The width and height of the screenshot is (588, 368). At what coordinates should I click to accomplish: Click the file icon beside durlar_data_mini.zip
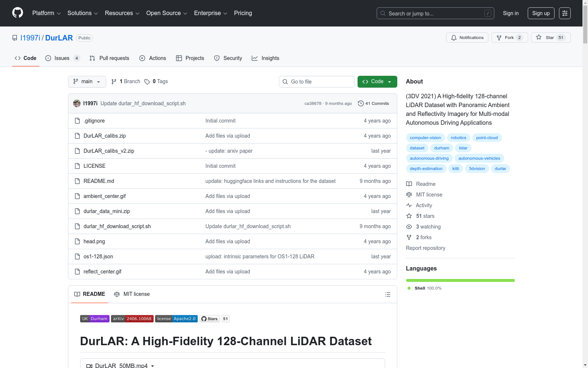tap(77, 211)
